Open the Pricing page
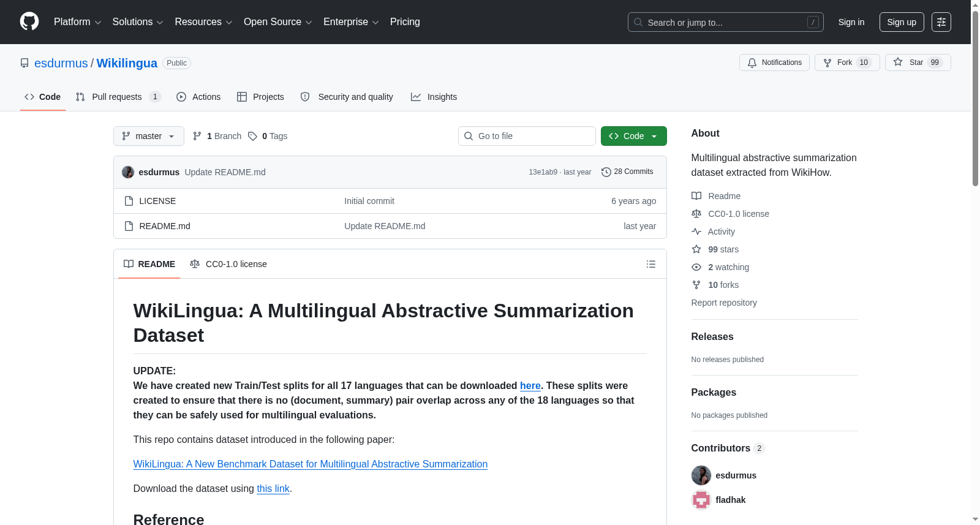 pyautogui.click(x=405, y=22)
